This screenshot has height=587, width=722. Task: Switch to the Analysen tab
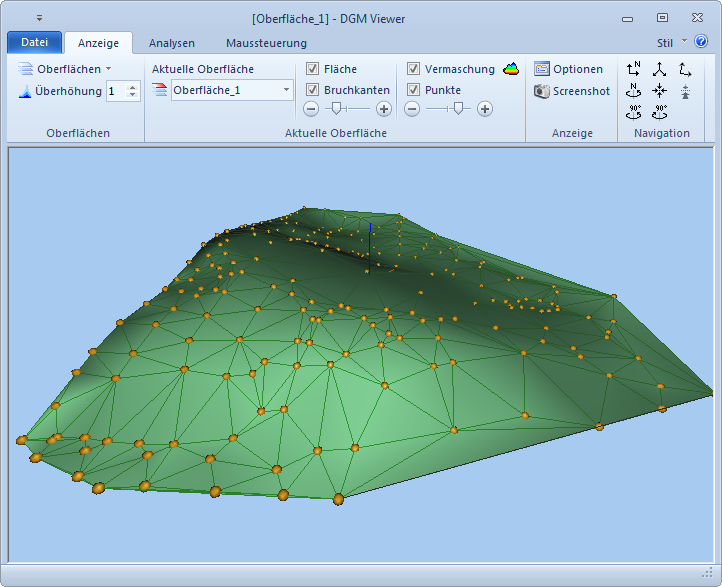click(172, 43)
